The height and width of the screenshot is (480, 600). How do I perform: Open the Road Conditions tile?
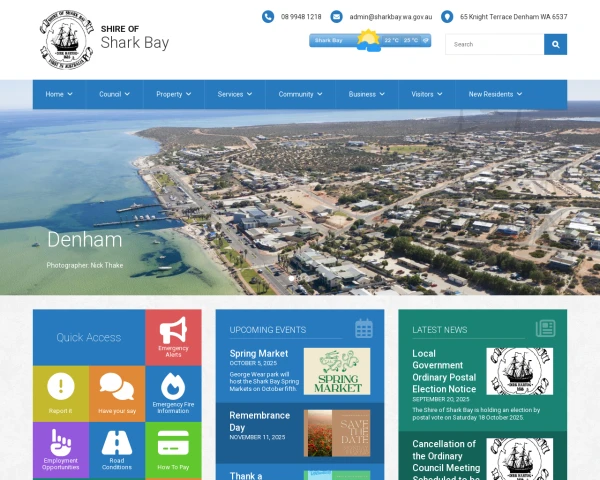click(x=117, y=450)
